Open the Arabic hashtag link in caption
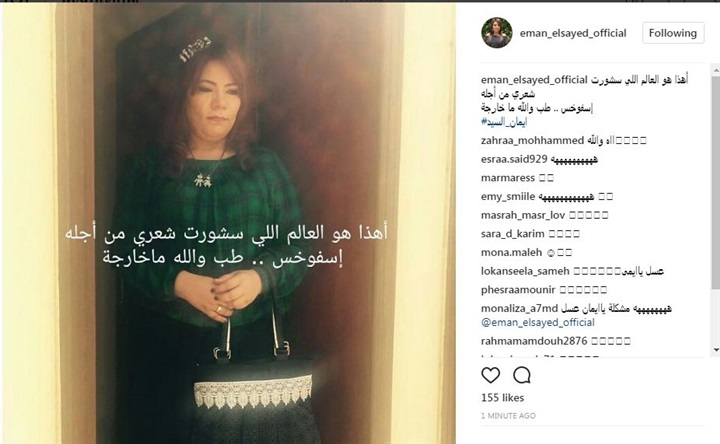The image size is (720, 444). [504, 122]
